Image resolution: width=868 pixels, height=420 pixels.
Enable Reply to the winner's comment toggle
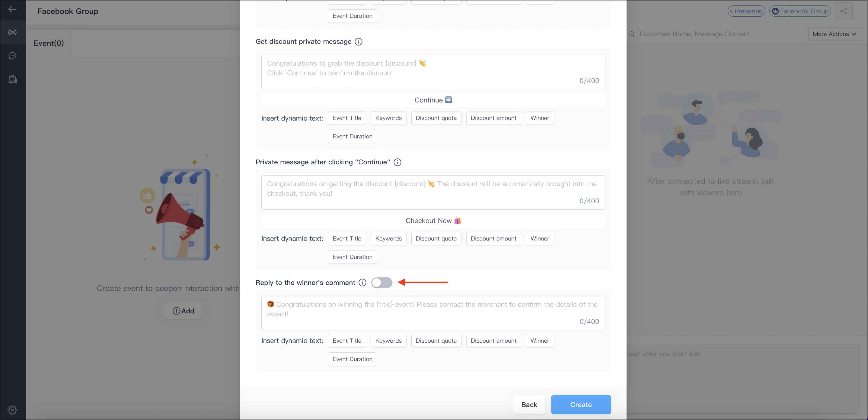(381, 283)
